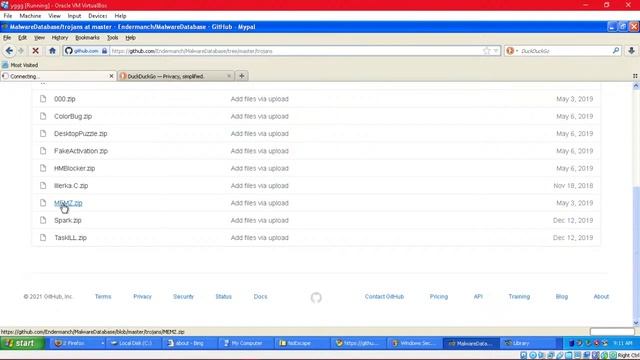Viewport: 640px width, 360px height.
Task: Open the DuckDuckGo search engine selector
Action: (512, 51)
